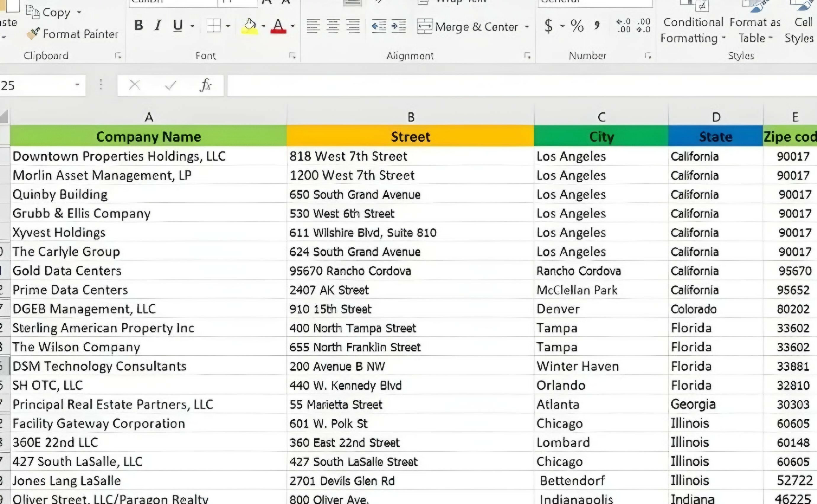Expand the Merge & Center options
817x504 pixels.
tap(527, 27)
